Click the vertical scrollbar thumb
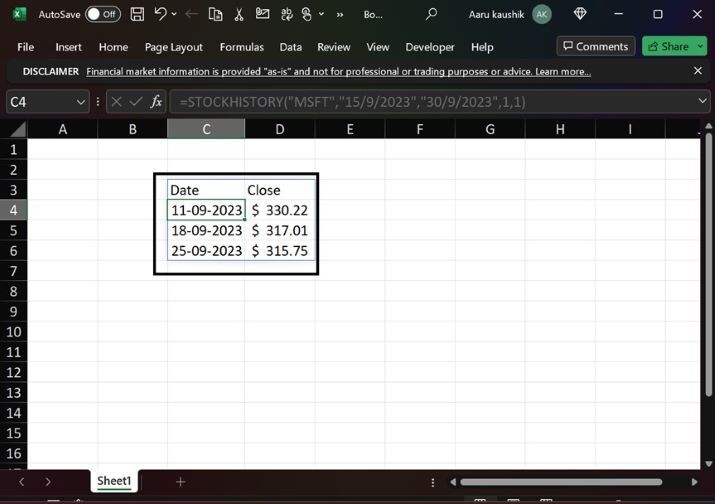 pos(708,265)
